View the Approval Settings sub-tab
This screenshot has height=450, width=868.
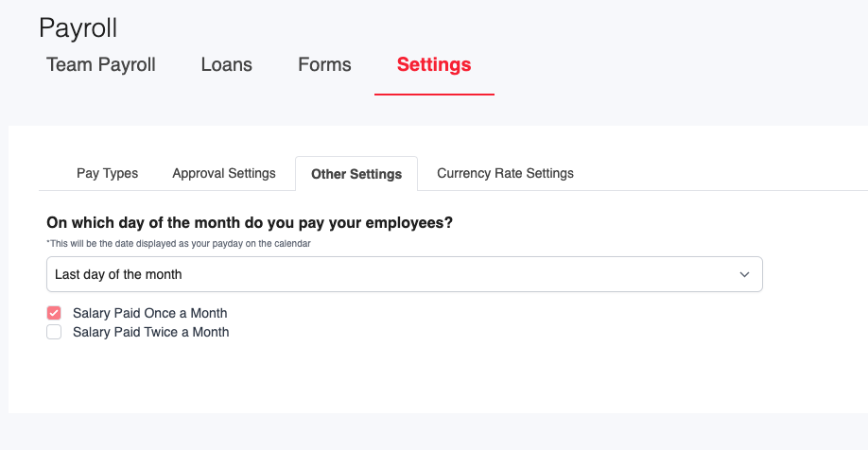click(x=224, y=173)
